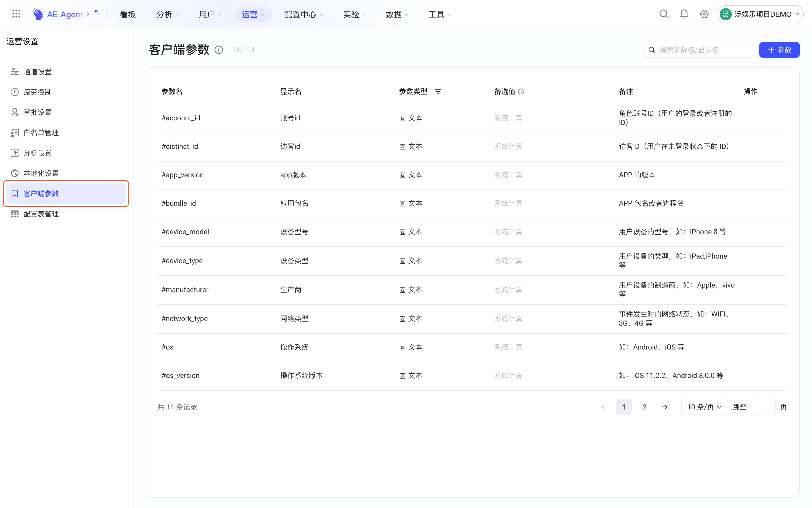Screen dimensions: 812x508
Task: Open 分析设置 in sidebar
Action: tap(66, 153)
